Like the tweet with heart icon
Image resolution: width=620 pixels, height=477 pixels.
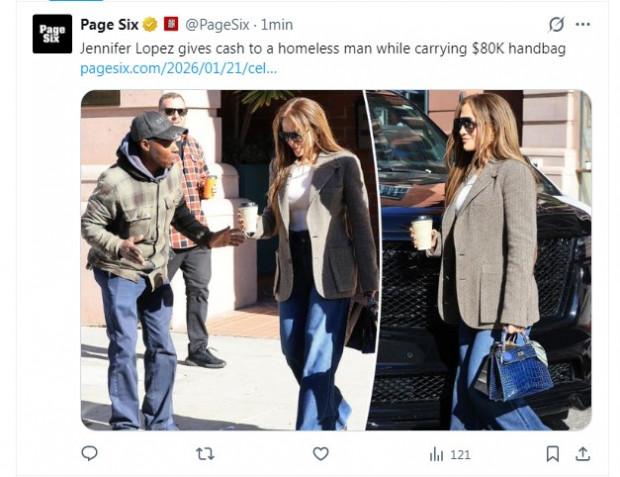pos(321,454)
